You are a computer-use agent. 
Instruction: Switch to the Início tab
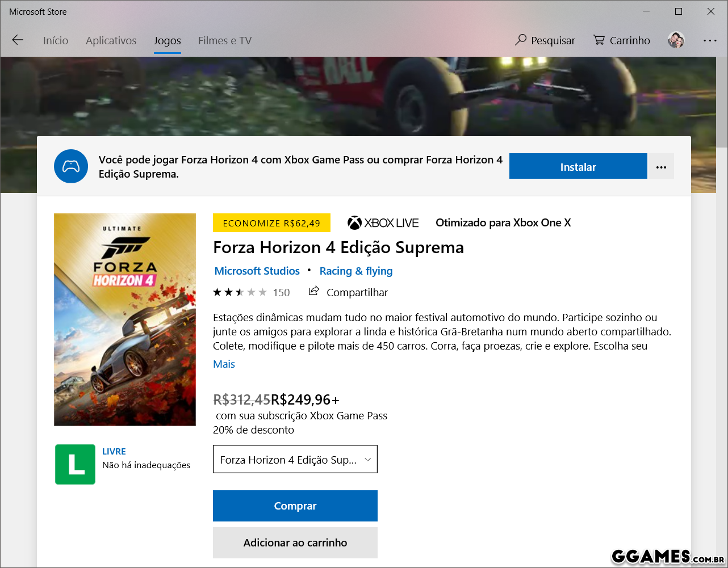(56, 41)
